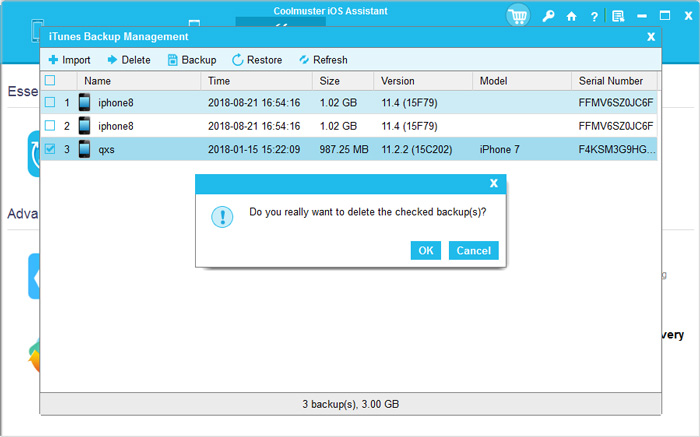Screen dimensions: 700x437
Task: Click Refresh in the backup toolbar
Action: (x=323, y=60)
